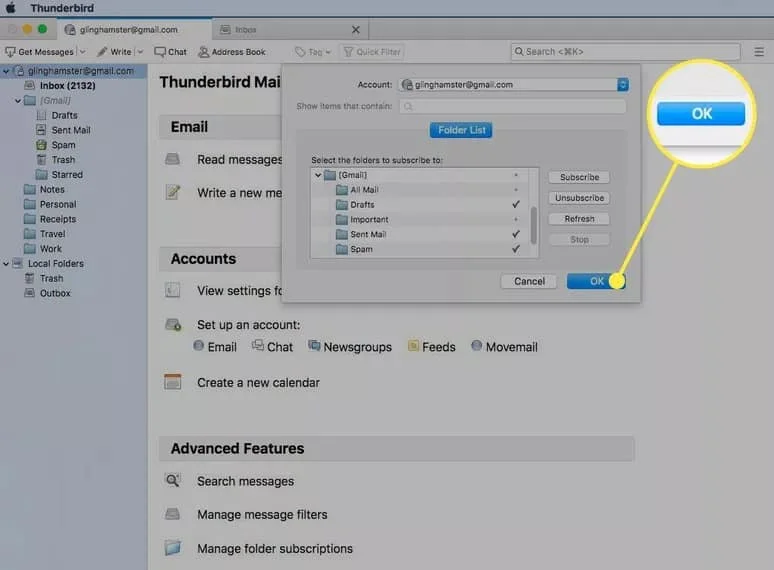Screen dimensions: 774x570
Task: Open the Work folder
Action: pyautogui.click(x=51, y=249)
